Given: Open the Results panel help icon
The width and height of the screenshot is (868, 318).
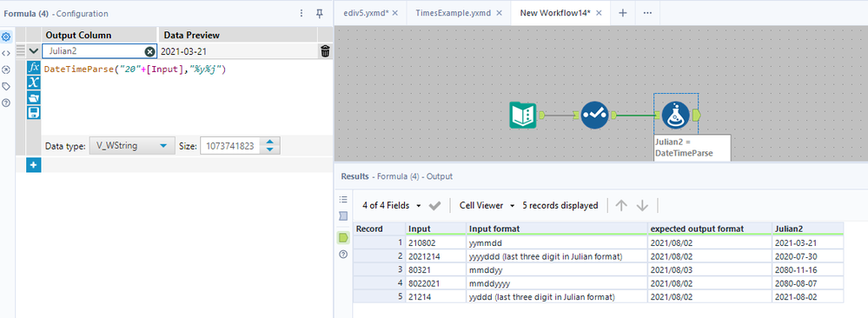Looking at the screenshot, I should click(342, 255).
